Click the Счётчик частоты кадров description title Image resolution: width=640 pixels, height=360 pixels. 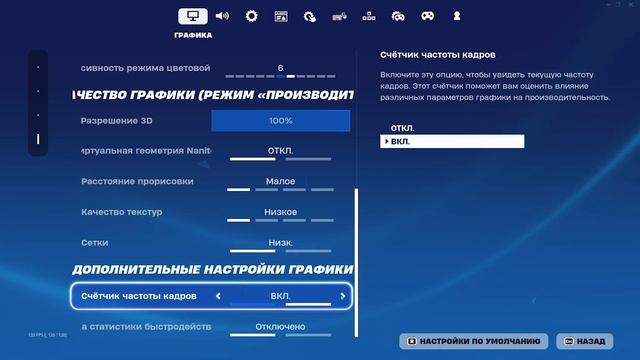[x=438, y=55]
